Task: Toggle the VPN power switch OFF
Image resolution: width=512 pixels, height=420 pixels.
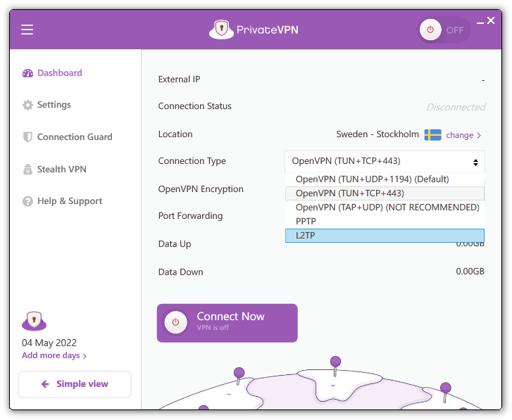Action: tap(444, 30)
